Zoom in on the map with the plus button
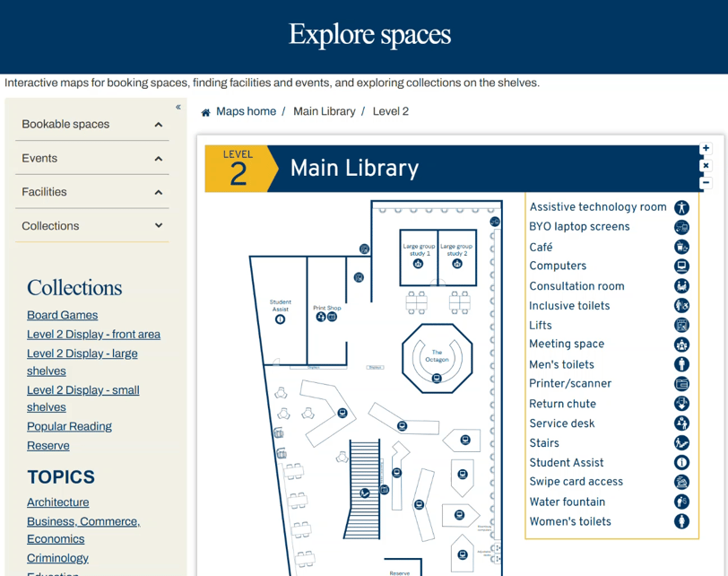728x576 pixels. point(706,148)
